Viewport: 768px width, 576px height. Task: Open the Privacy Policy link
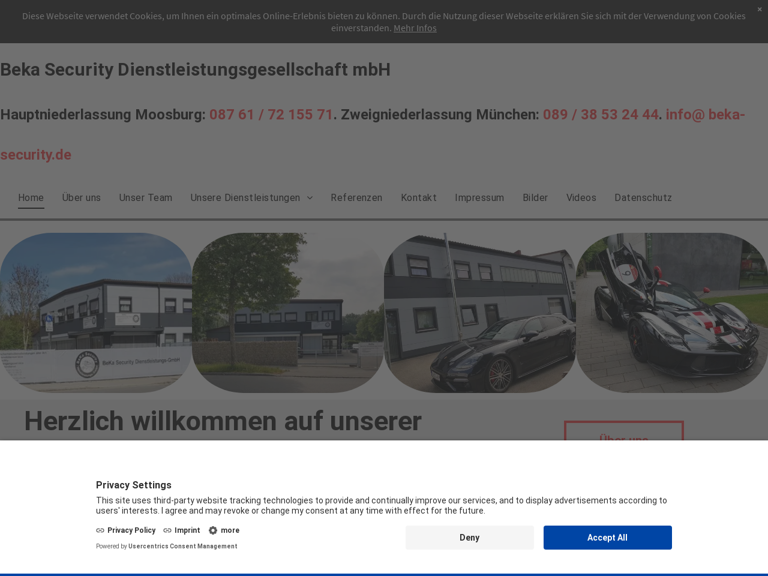(x=131, y=531)
